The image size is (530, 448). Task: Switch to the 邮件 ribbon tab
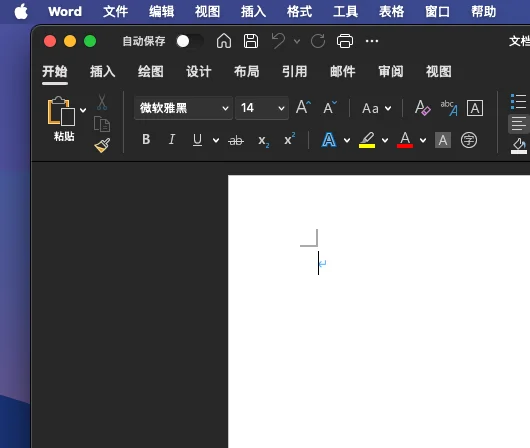tap(342, 72)
